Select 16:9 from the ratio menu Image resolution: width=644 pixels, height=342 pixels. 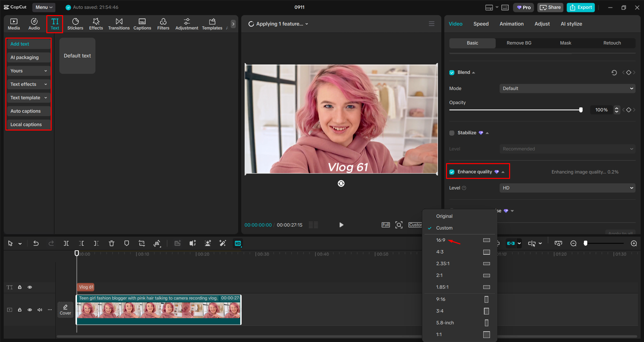[440, 240]
